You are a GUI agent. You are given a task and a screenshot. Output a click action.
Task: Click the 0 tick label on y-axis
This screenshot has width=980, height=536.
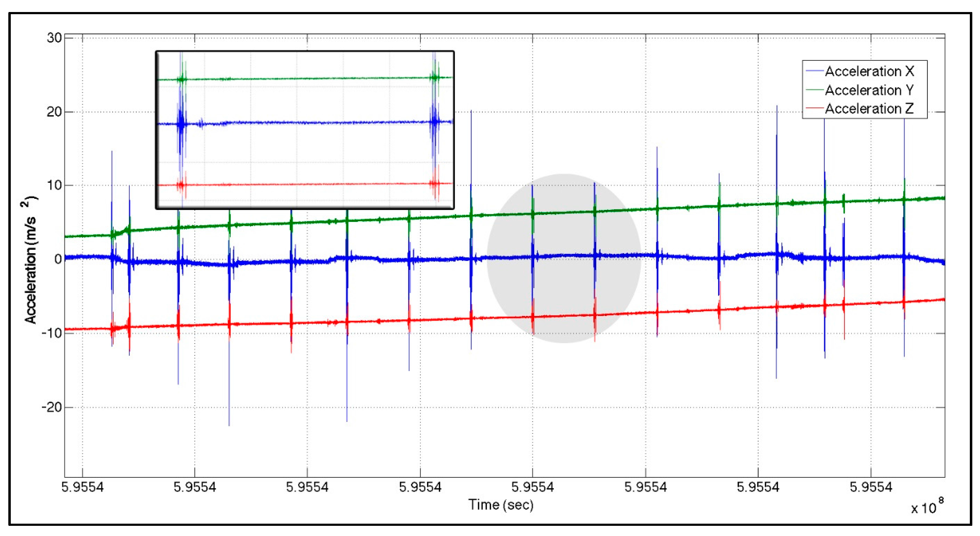tap(58, 259)
